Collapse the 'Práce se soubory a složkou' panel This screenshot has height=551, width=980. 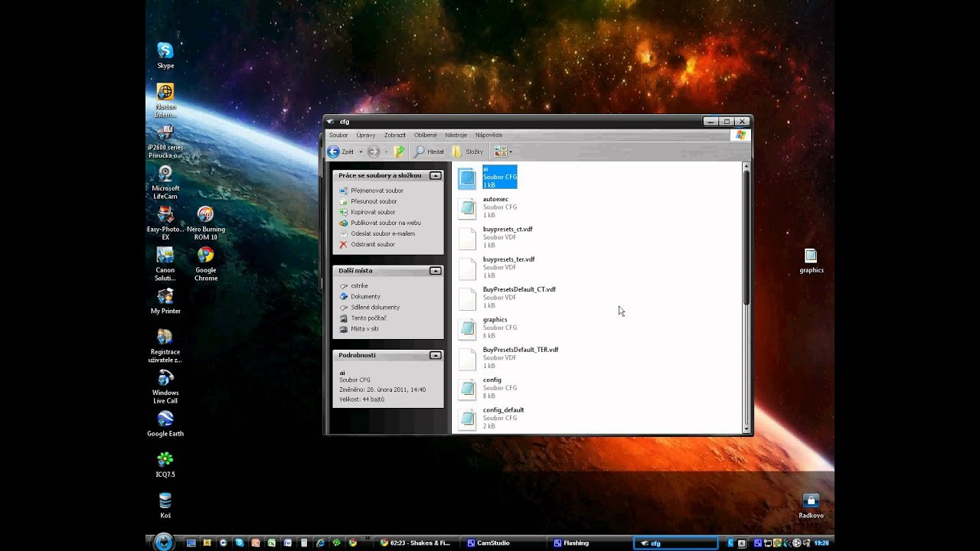coord(435,175)
